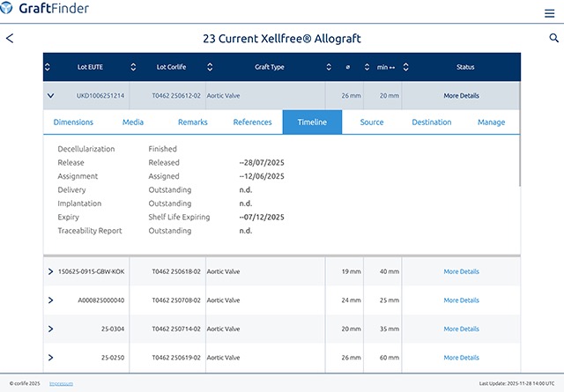The width and height of the screenshot is (564, 392).
Task: Sort by diameter ø column arrows
Action: pyautogui.click(x=328, y=67)
